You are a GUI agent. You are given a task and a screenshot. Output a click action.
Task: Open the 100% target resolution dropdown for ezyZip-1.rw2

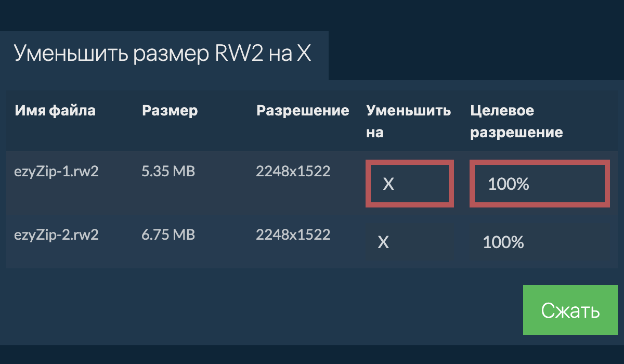click(539, 183)
